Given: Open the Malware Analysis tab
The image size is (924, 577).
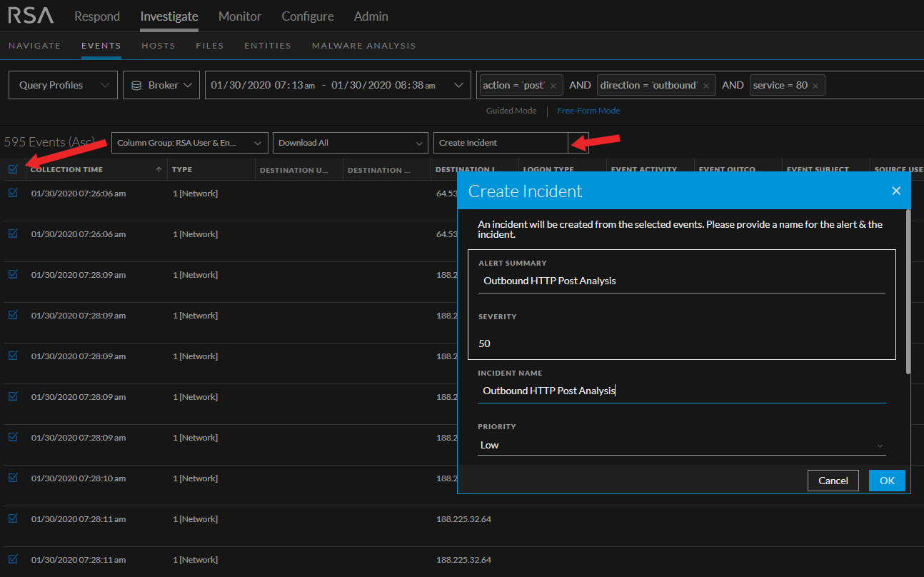Looking at the screenshot, I should click(x=363, y=46).
